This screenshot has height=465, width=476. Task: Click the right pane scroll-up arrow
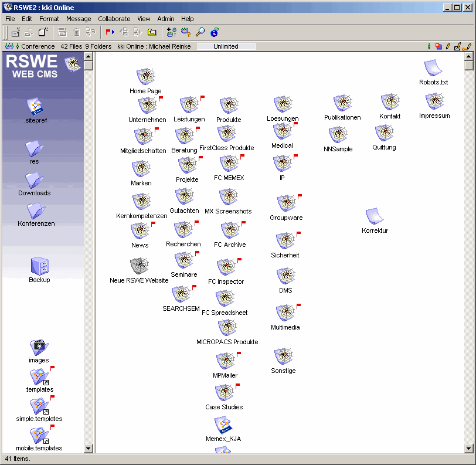click(x=469, y=56)
